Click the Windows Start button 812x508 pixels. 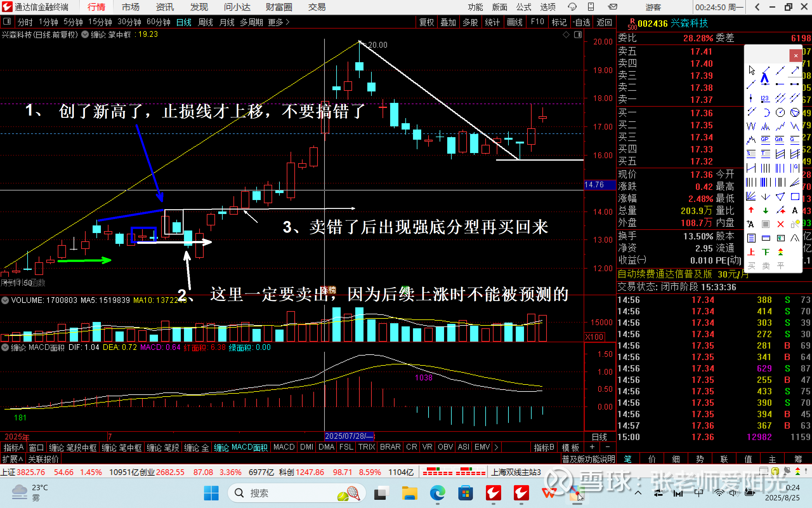pyautogui.click(x=211, y=493)
